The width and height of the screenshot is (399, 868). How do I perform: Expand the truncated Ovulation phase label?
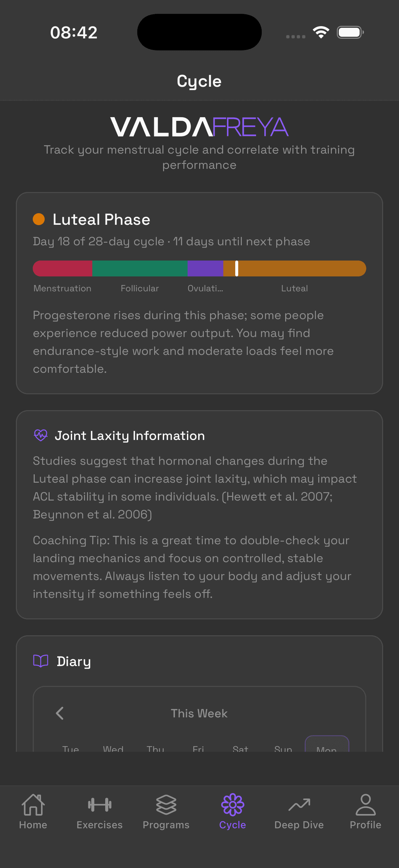[205, 288]
